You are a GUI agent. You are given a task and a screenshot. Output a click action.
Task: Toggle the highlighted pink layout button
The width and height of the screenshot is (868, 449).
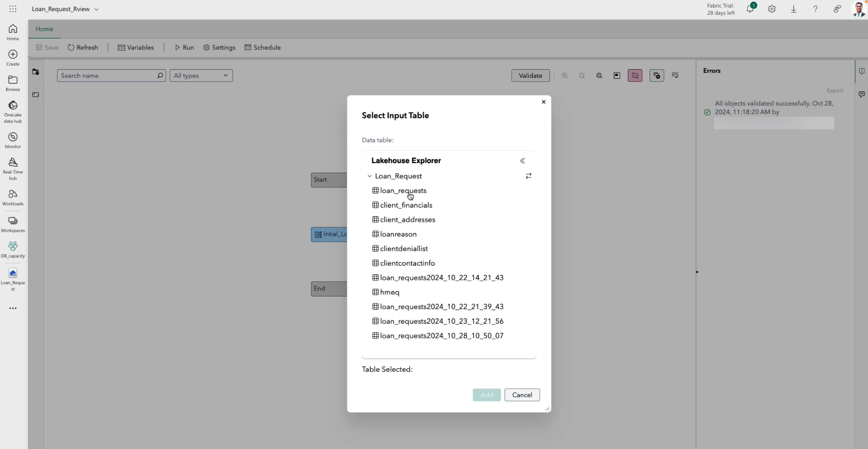[x=635, y=76]
